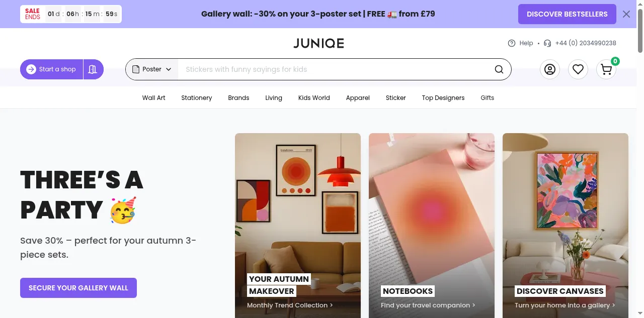
Task: Click the door icon beside Start a shop
Action: tap(93, 69)
